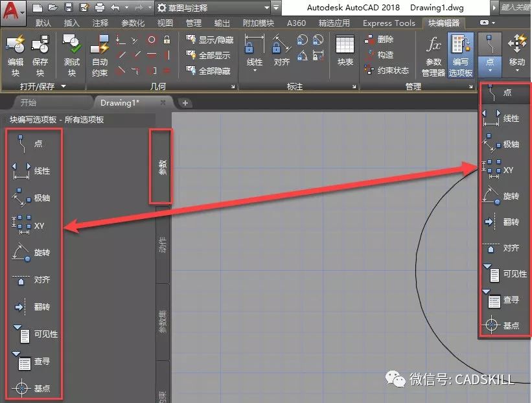The height and width of the screenshot is (403, 532).
Task: Click 显示/隐藏 constraints button
Action: point(210,40)
